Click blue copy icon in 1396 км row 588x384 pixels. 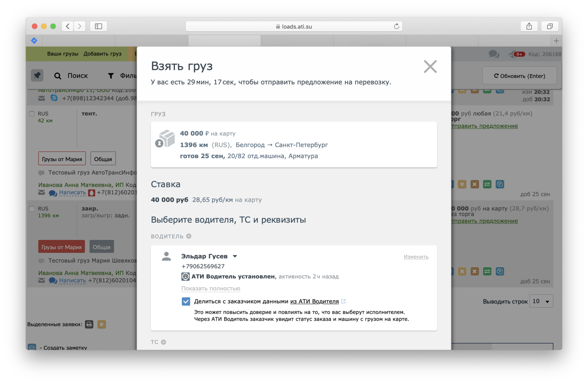point(500,271)
